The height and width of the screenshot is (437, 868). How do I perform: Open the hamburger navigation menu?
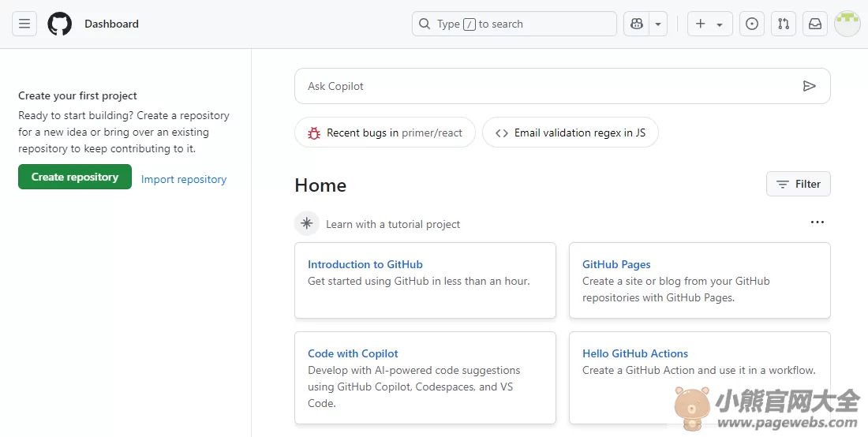click(24, 24)
